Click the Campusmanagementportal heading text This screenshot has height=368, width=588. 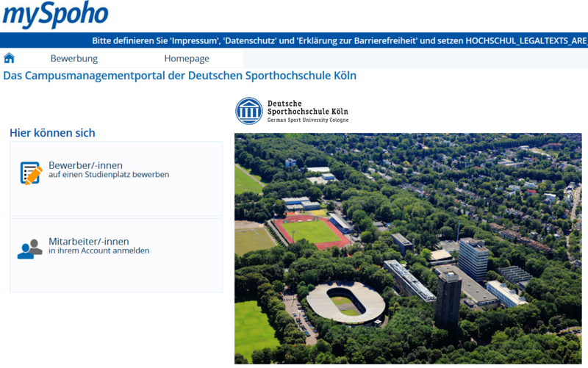pyautogui.click(x=179, y=76)
